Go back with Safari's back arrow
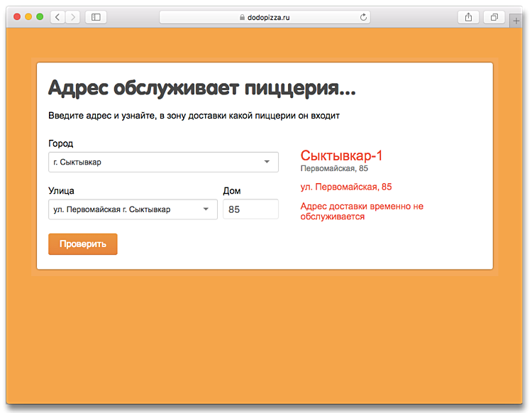The height and width of the screenshot is (413, 532). 57,17
